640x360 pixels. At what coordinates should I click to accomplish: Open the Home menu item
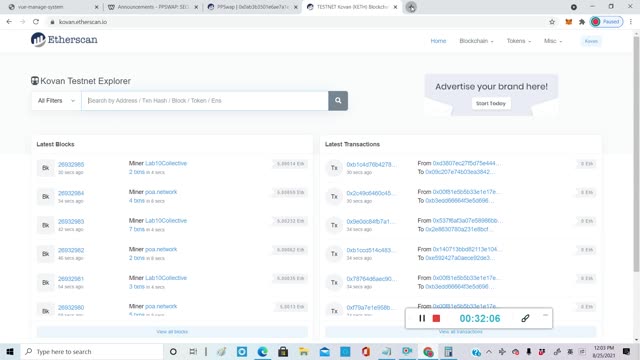(438, 41)
